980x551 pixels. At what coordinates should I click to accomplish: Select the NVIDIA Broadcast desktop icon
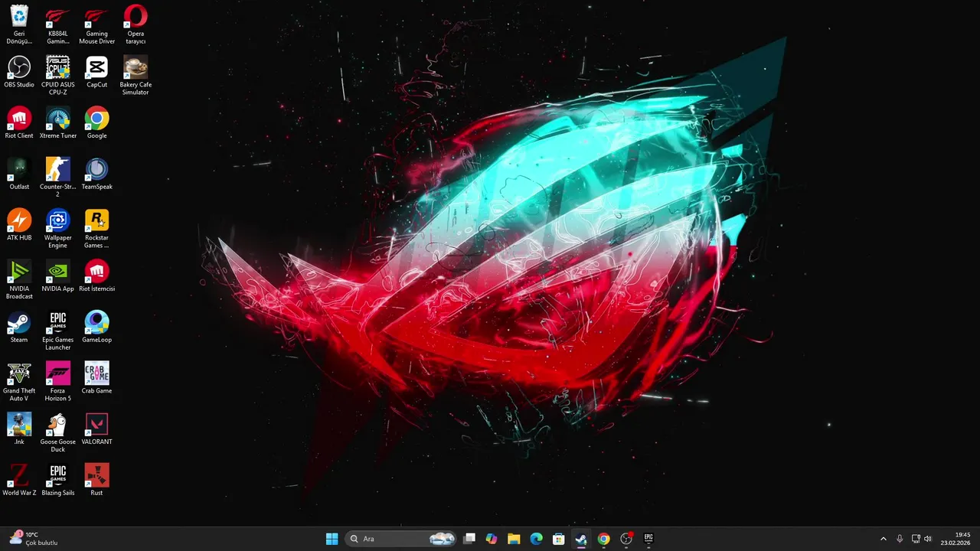19,280
